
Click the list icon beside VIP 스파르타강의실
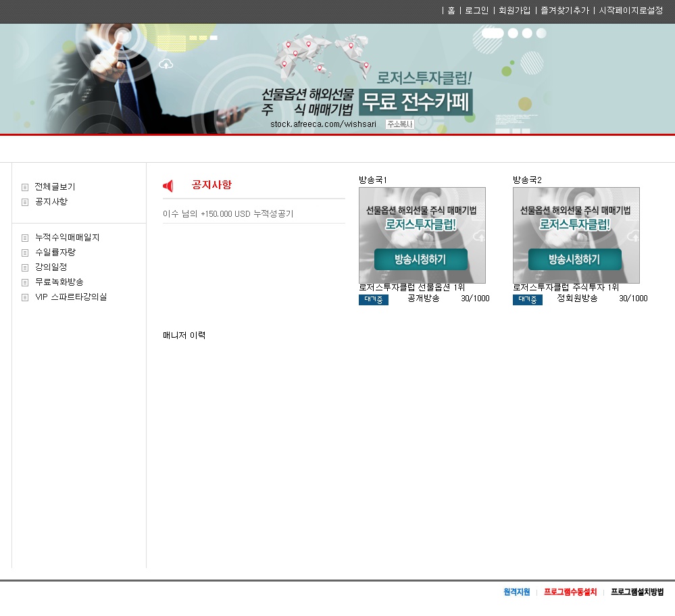(x=25, y=297)
